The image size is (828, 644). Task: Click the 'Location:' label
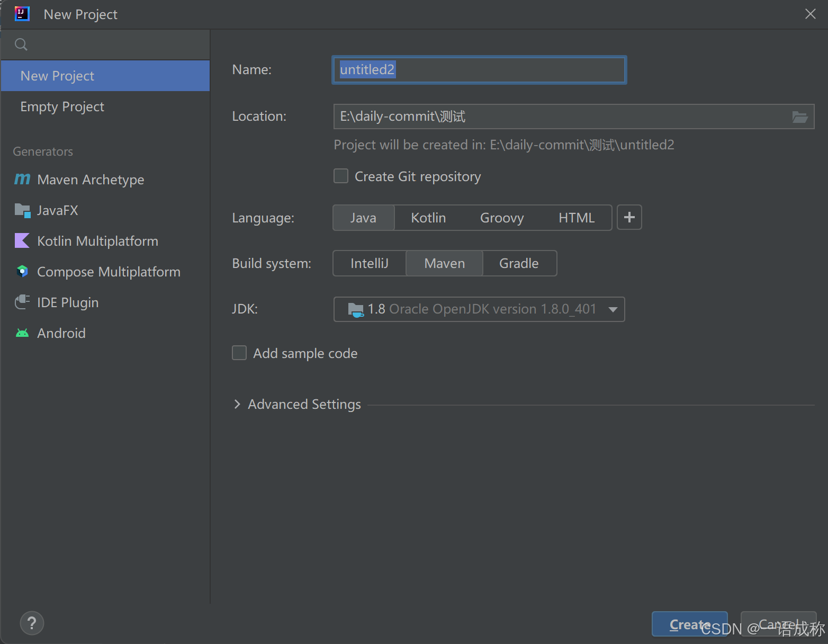pyautogui.click(x=259, y=116)
